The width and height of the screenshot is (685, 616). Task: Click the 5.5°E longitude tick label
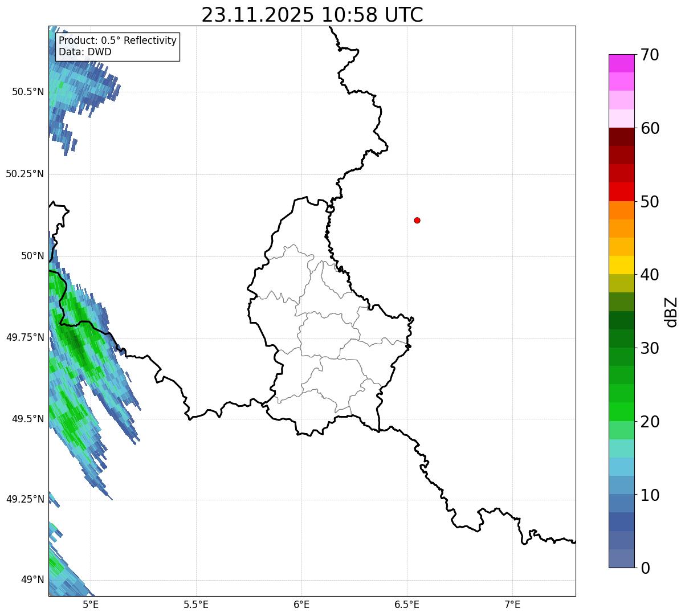coord(196,605)
